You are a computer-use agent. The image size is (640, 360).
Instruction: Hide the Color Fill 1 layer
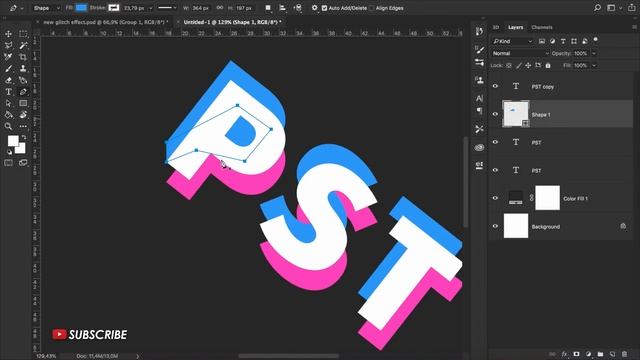495,198
